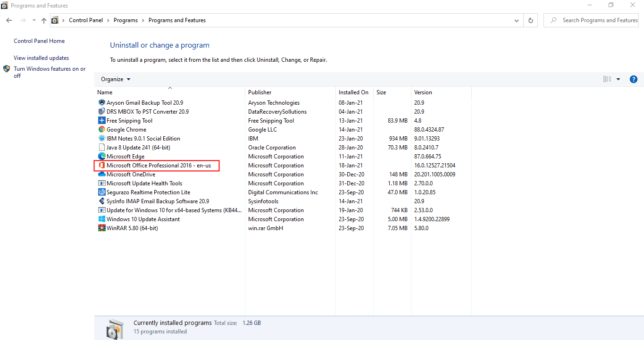Select the Google Chrome row name
The image size is (644, 340).
coord(126,129)
